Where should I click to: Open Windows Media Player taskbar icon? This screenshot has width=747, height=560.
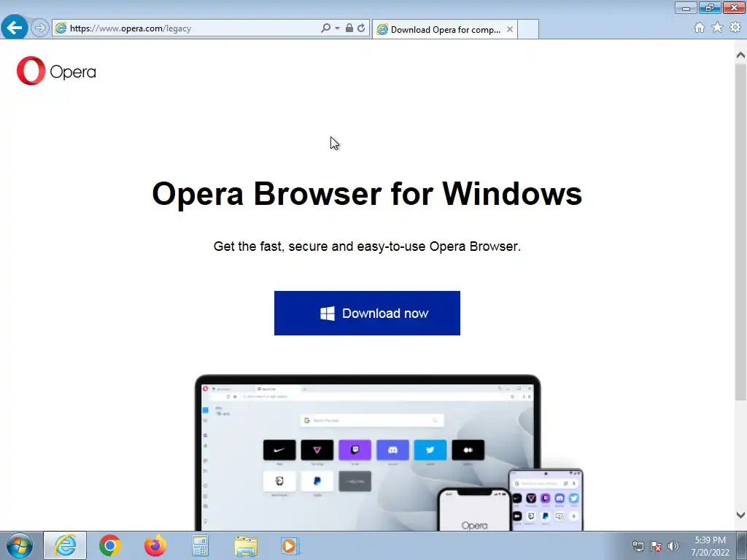point(290,545)
